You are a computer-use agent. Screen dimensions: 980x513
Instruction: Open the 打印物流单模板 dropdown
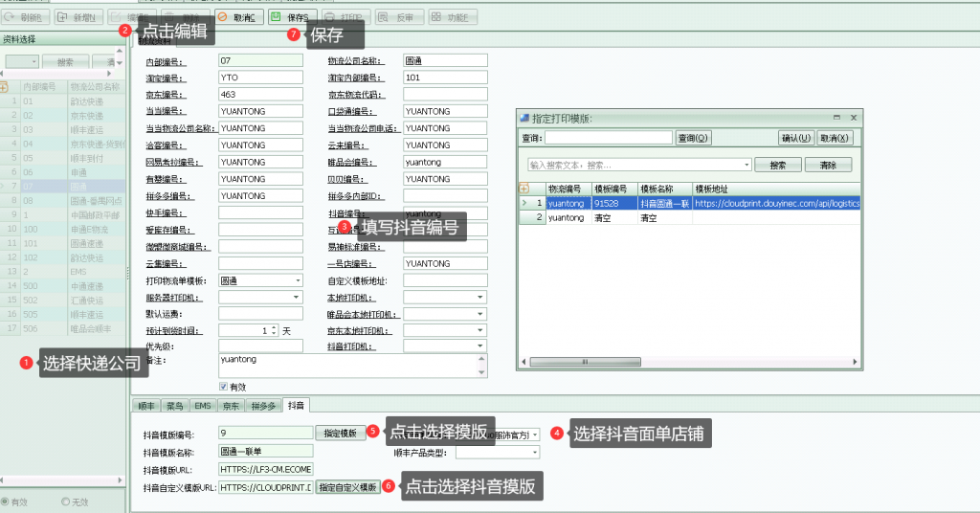298,280
